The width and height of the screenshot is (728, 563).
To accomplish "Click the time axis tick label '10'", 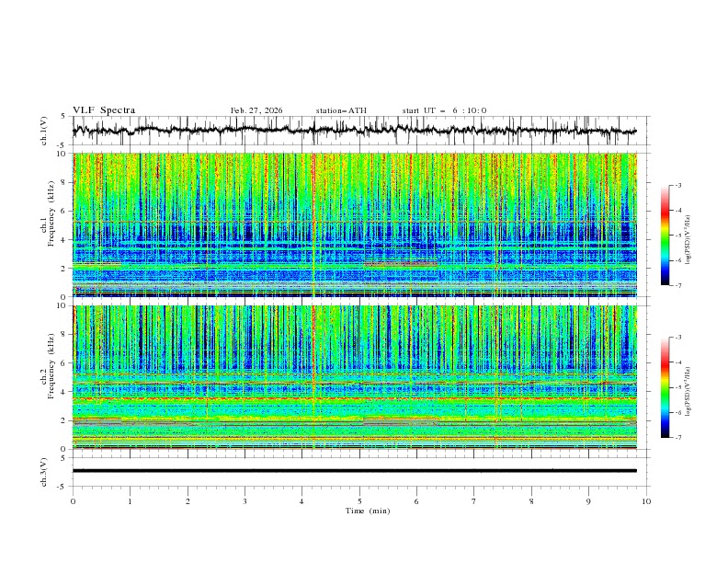I will pos(646,501).
